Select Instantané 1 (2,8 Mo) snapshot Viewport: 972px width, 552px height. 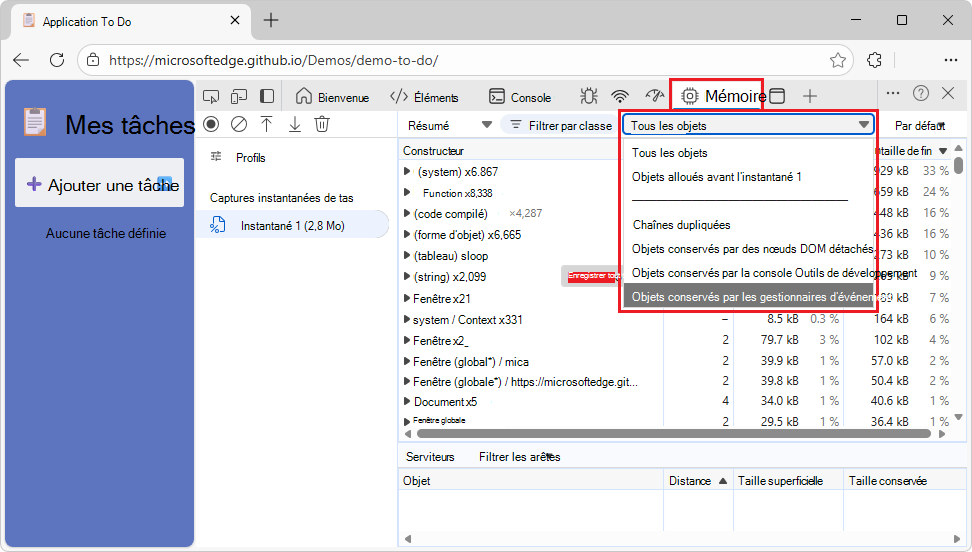(292, 225)
